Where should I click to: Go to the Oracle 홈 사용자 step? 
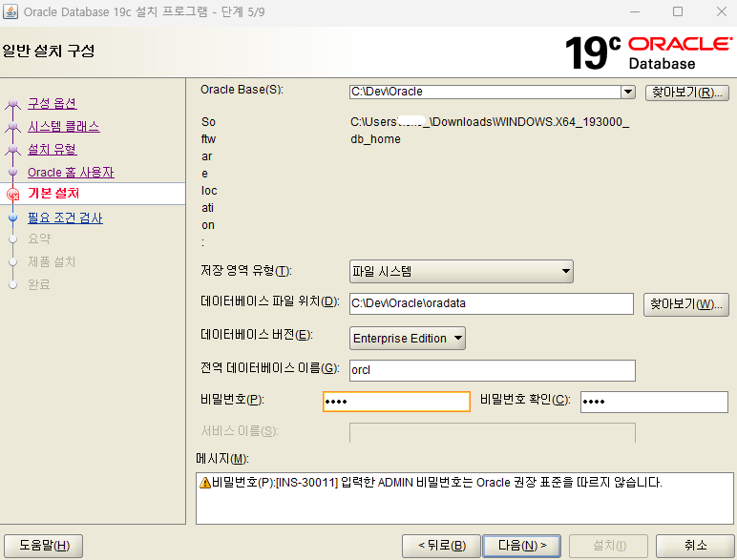(71, 173)
